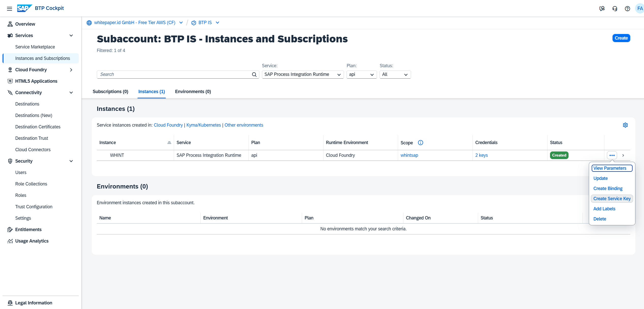Switch to the Subscriptions (0) tab

[x=110, y=92]
